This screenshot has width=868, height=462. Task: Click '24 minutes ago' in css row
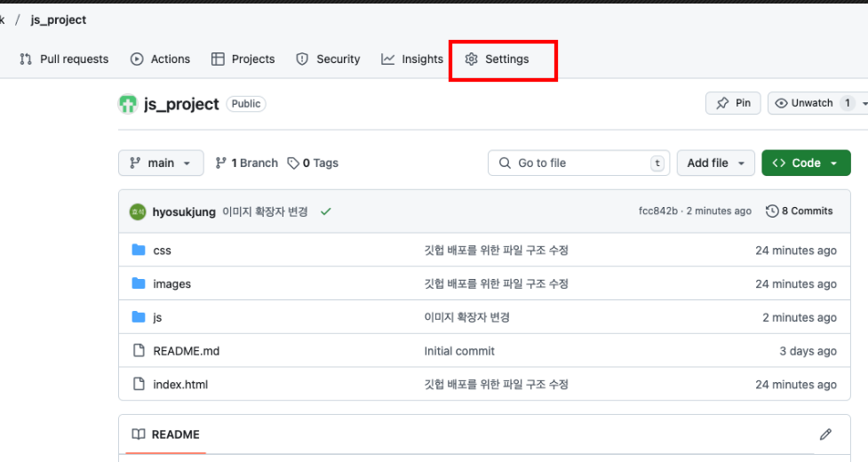point(796,251)
